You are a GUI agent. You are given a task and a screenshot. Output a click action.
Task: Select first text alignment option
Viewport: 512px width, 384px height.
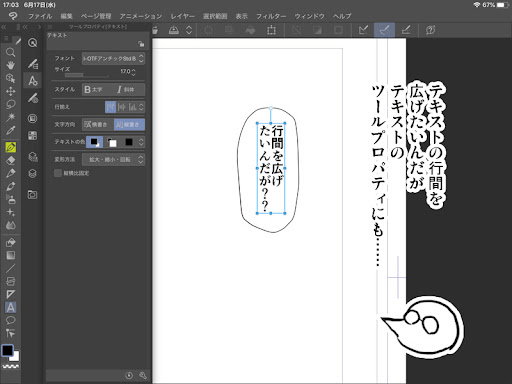point(111,107)
